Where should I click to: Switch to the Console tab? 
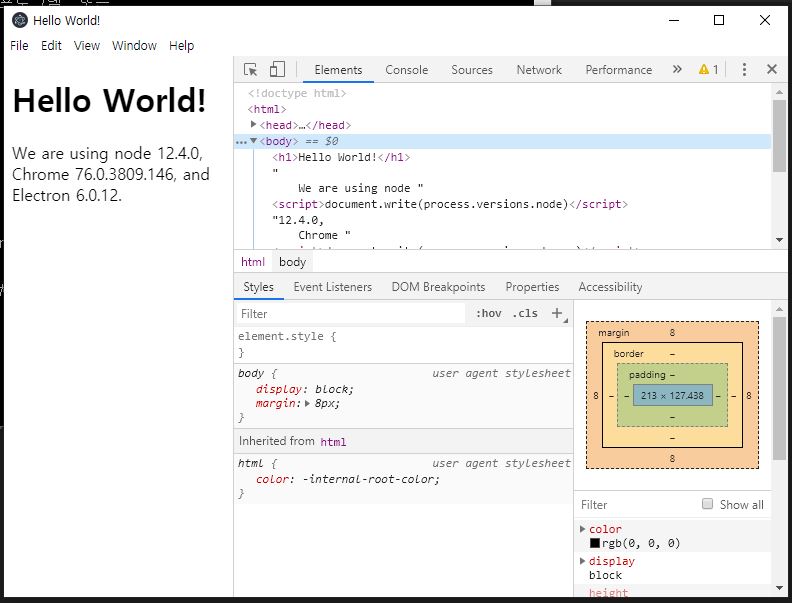pyautogui.click(x=407, y=70)
